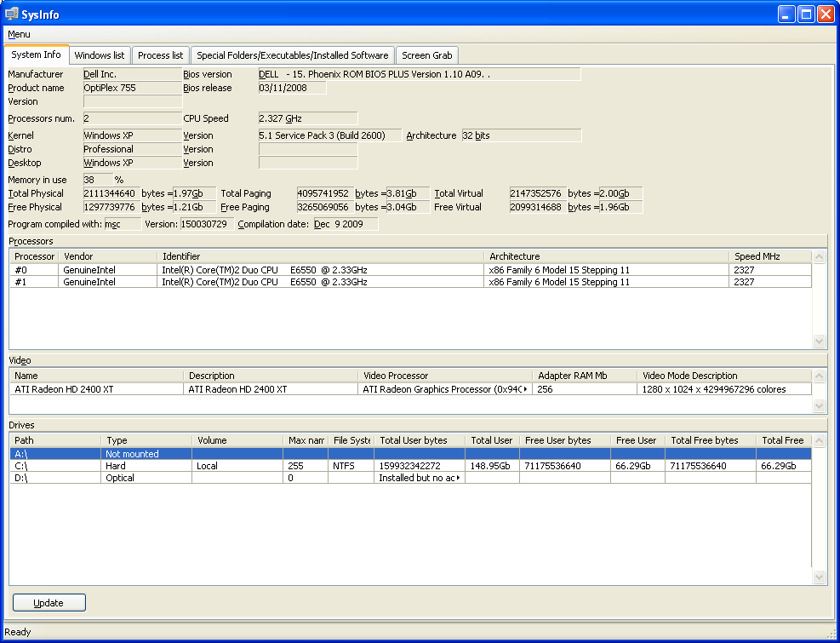840x643 pixels.
Task: Click the Processors num. field
Action: (132, 118)
